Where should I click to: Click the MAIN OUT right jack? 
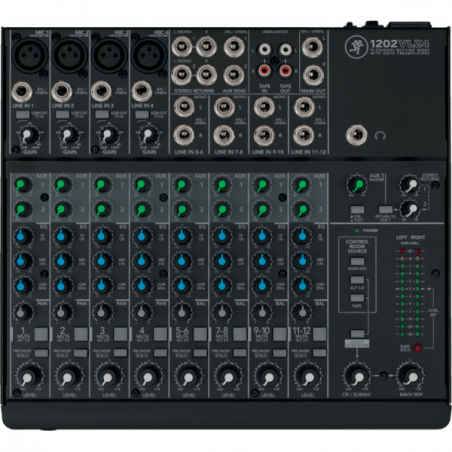pyautogui.click(x=313, y=75)
